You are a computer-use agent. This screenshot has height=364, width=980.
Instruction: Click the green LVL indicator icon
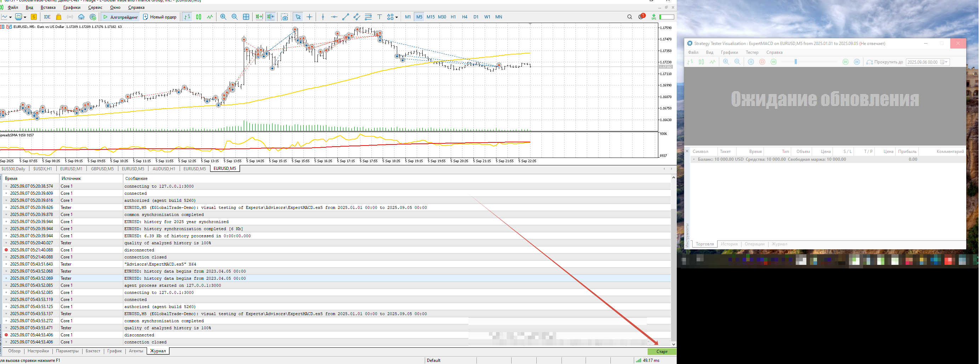click(x=654, y=17)
